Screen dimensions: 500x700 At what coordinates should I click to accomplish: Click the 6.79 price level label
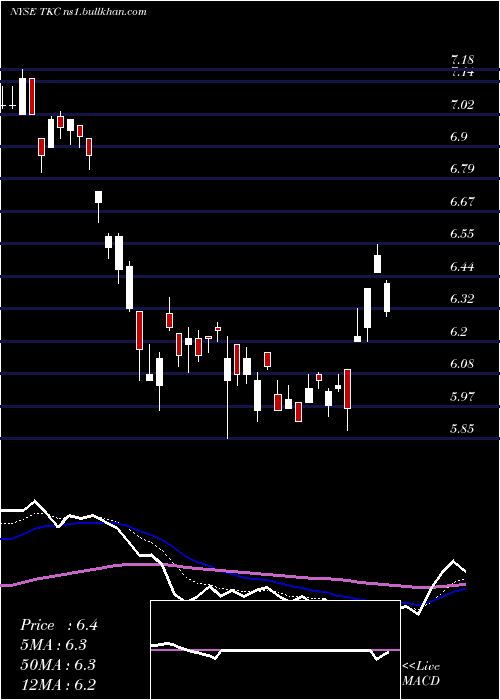(462, 169)
